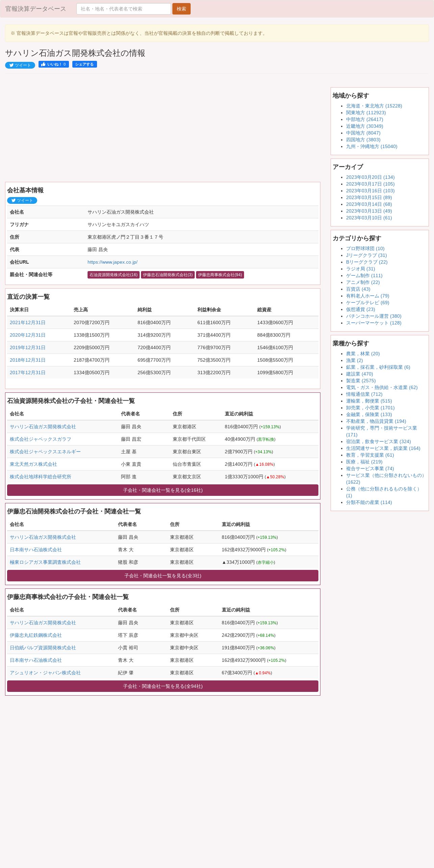Open パチンコホール運営 category
This screenshot has width=434, height=868.
pos(373,316)
